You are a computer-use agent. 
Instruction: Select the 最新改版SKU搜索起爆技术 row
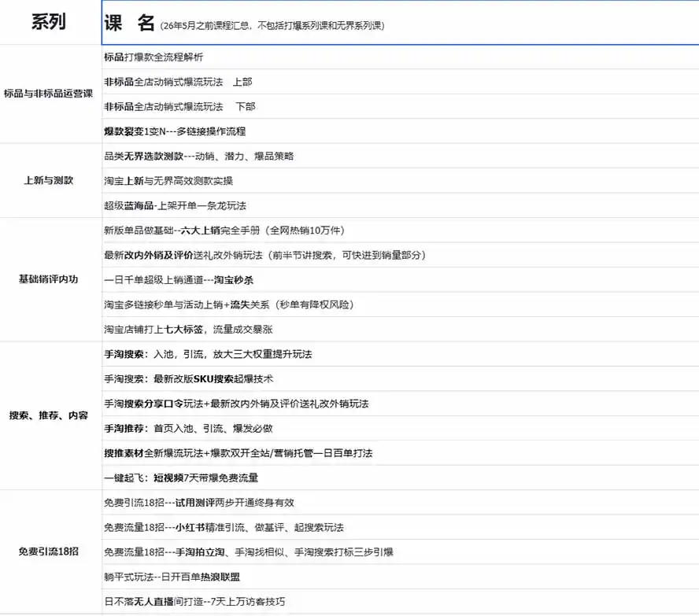point(401,378)
